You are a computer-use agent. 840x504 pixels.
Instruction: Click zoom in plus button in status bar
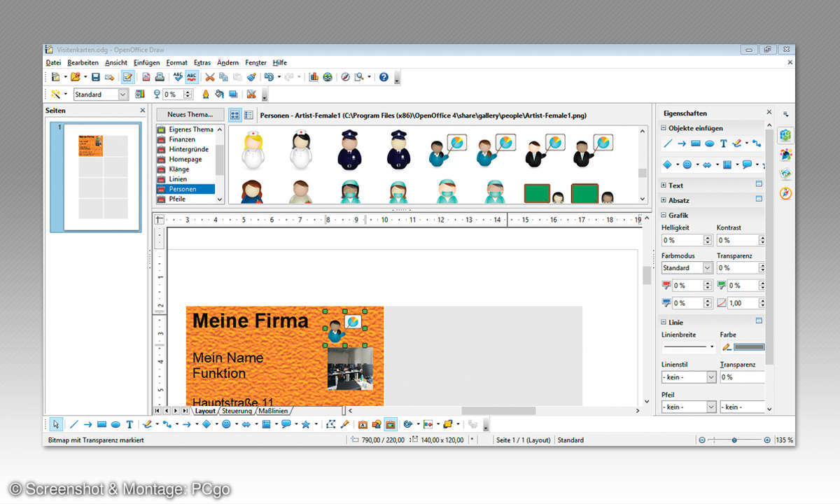click(x=767, y=440)
